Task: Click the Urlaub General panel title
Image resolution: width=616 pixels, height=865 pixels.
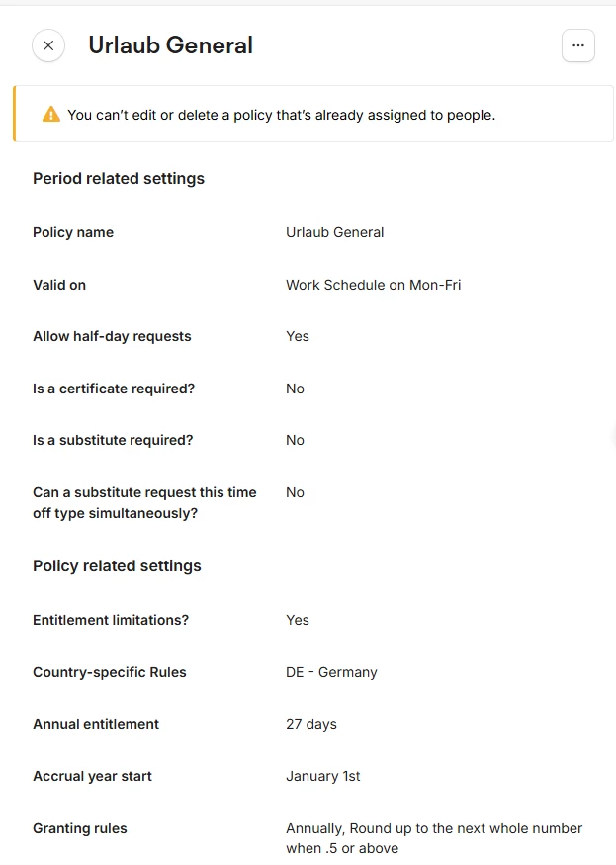Action: click(170, 45)
